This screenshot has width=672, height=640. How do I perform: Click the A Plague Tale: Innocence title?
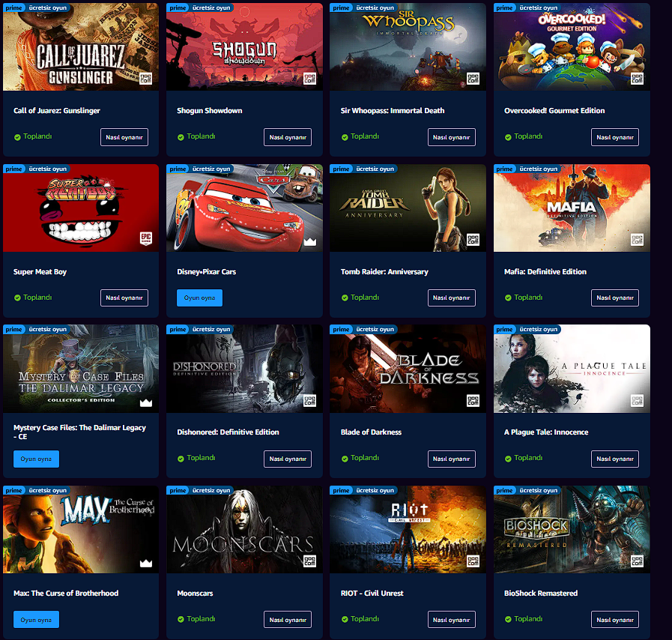[x=546, y=432]
